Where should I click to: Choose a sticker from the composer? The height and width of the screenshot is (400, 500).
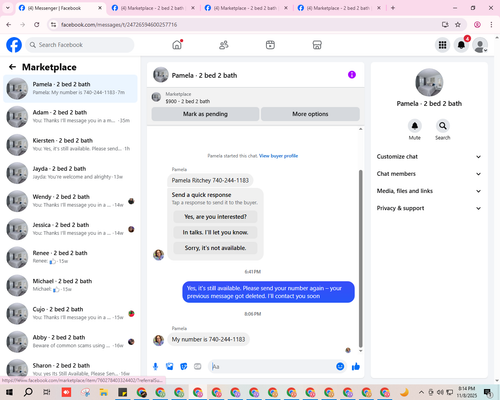[184, 367]
